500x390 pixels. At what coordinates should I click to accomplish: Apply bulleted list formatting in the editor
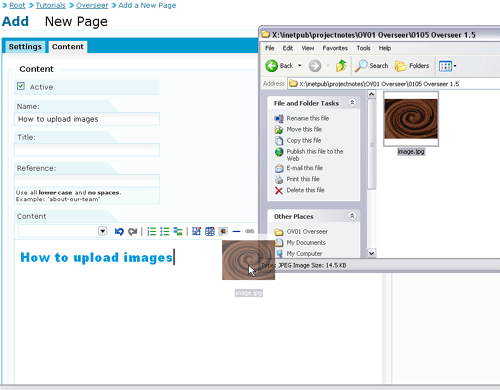point(165,231)
